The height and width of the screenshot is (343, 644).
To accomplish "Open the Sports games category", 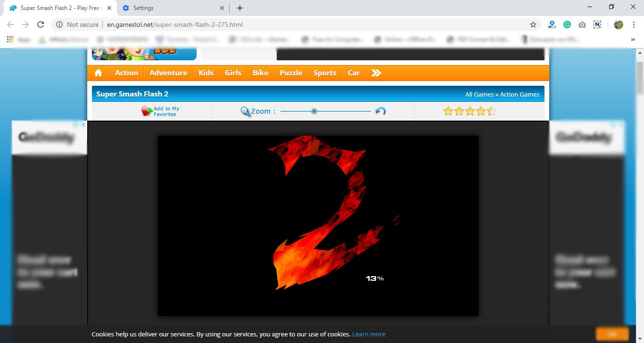I will 325,73.
